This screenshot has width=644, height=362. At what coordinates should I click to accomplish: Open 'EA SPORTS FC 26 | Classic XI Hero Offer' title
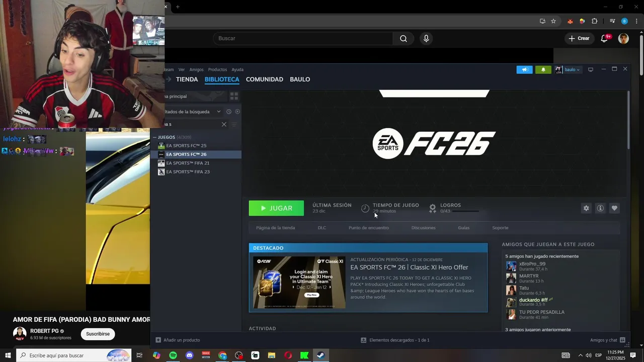point(409,267)
